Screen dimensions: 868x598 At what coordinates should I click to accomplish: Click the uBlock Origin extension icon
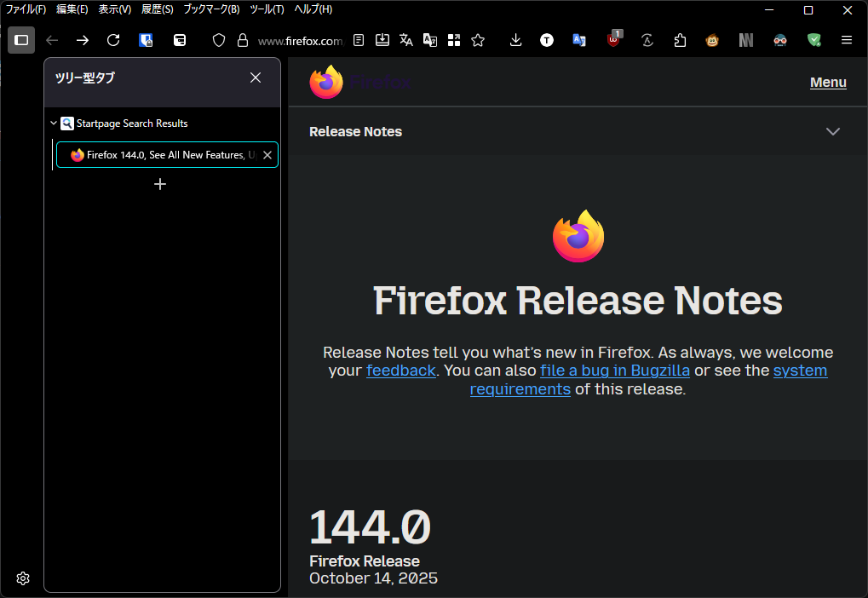coord(613,40)
